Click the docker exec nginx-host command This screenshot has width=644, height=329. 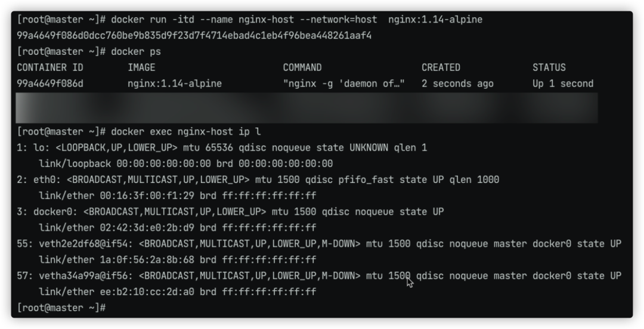pos(138,132)
